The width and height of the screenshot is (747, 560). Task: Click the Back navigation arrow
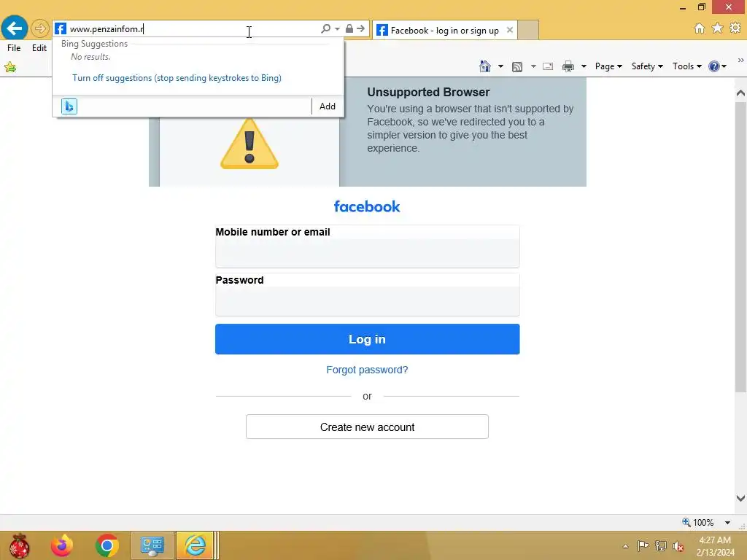(15, 28)
